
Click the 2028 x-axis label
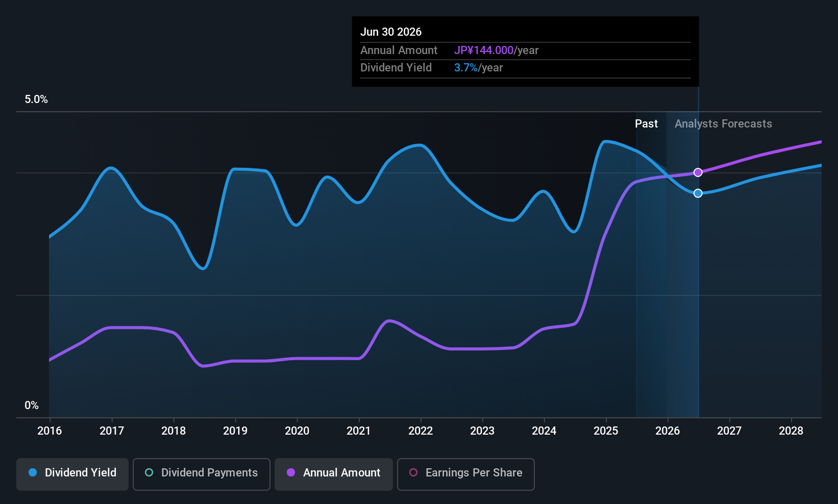coord(791,431)
